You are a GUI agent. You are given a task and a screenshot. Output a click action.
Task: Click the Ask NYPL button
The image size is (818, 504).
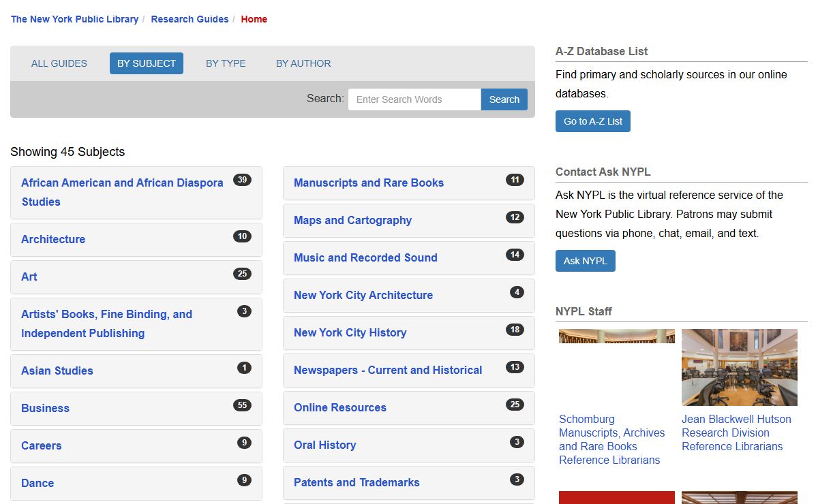click(586, 261)
